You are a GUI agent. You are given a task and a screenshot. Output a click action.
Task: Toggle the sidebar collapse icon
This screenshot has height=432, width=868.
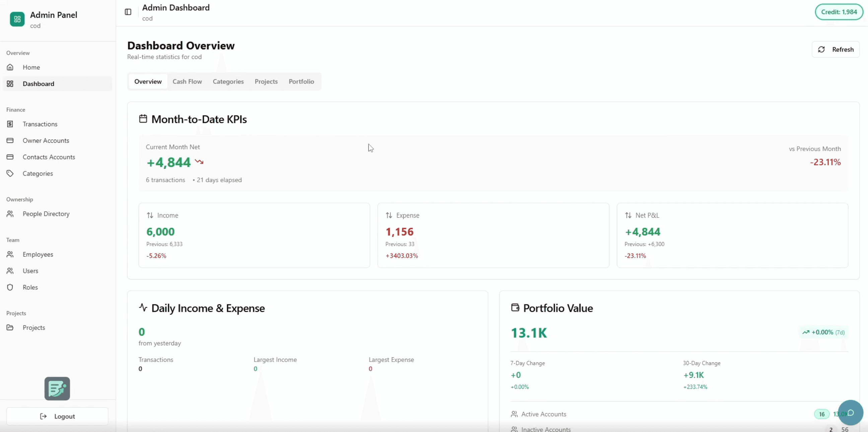click(x=128, y=12)
